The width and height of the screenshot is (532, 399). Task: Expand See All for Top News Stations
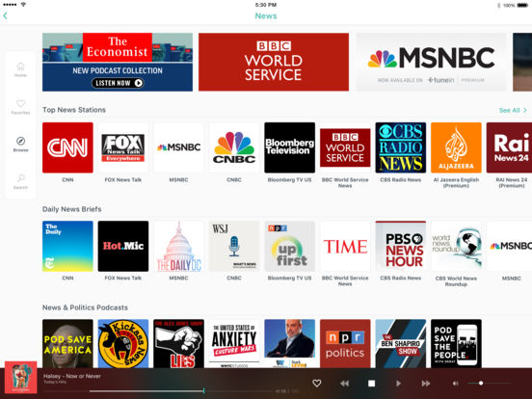[513, 110]
